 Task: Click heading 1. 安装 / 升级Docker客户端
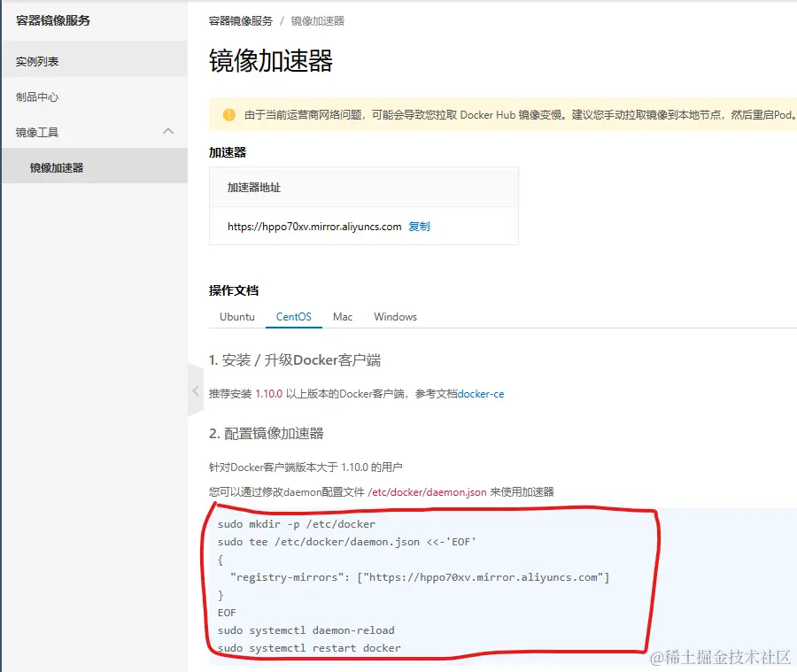(295, 360)
